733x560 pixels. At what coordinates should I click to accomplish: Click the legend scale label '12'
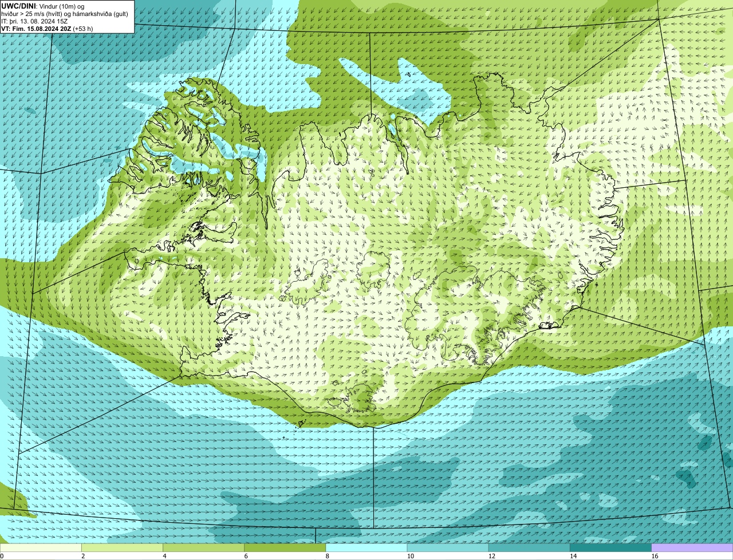[x=491, y=556]
